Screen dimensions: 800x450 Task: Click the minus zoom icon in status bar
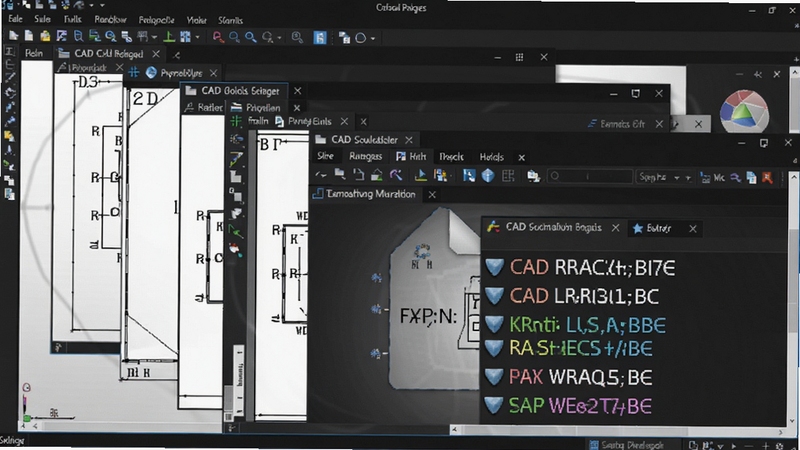[x=748, y=445]
